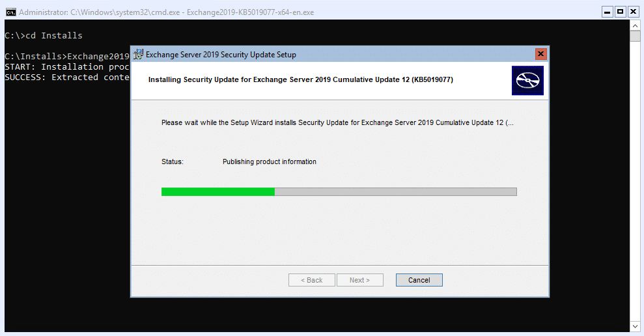Minimize the cmd.exe console window

coord(608,12)
